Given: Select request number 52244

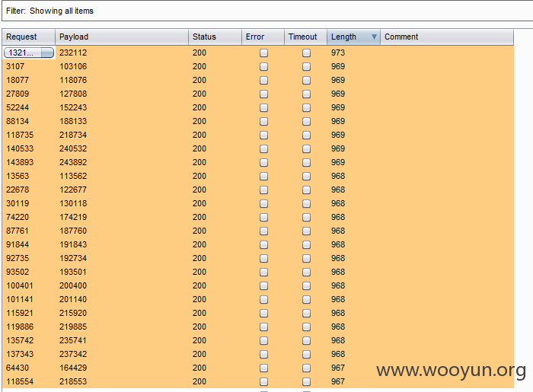Looking at the screenshot, I should point(18,107).
